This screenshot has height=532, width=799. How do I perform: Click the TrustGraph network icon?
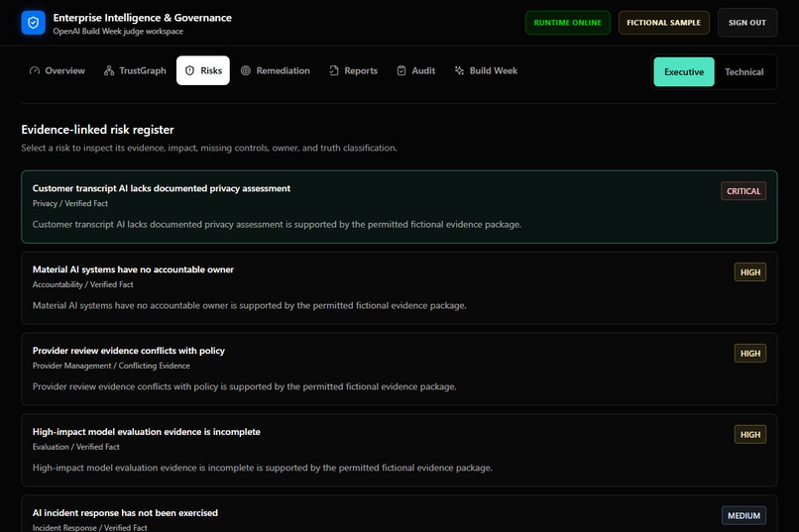[x=109, y=70]
